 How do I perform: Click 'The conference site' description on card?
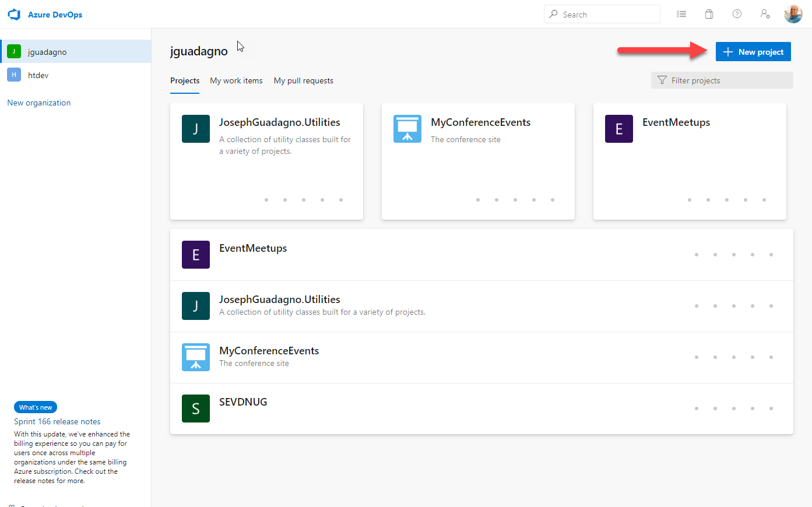point(466,139)
